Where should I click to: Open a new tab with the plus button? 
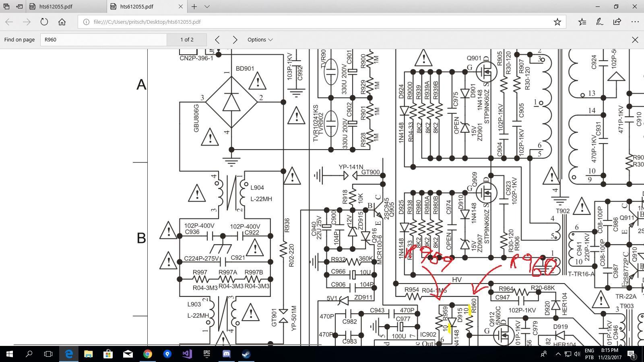[194, 6]
